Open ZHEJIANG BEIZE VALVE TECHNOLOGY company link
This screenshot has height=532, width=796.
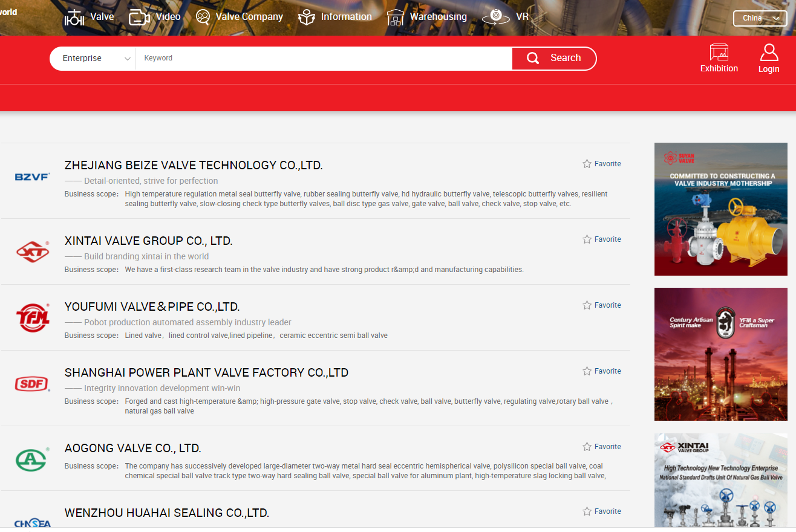194,166
